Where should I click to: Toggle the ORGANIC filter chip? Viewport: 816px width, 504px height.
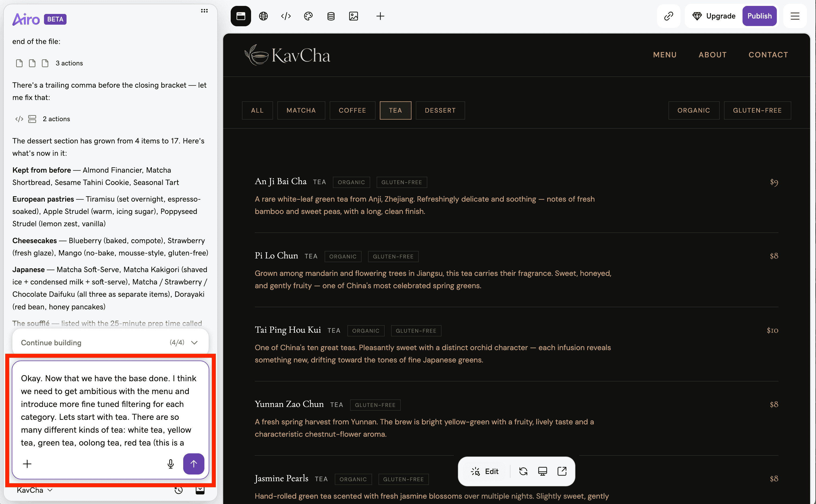(694, 110)
